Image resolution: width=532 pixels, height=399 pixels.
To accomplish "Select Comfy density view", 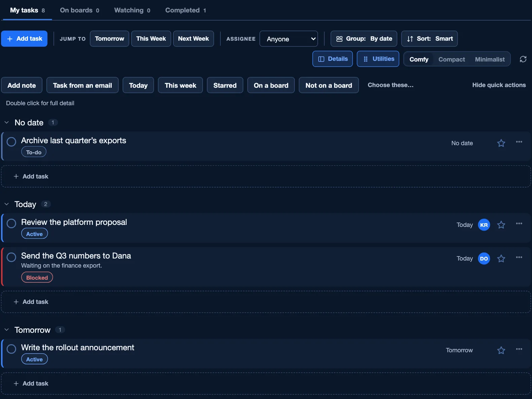I will 419,59.
